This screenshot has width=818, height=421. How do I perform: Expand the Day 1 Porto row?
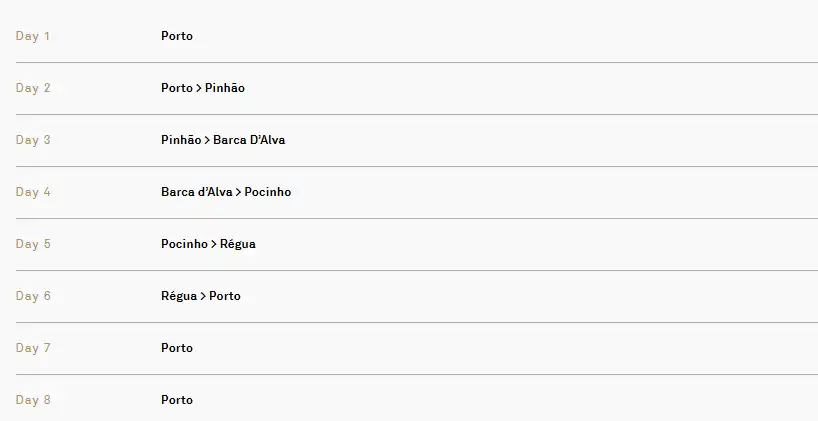tap(177, 36)
